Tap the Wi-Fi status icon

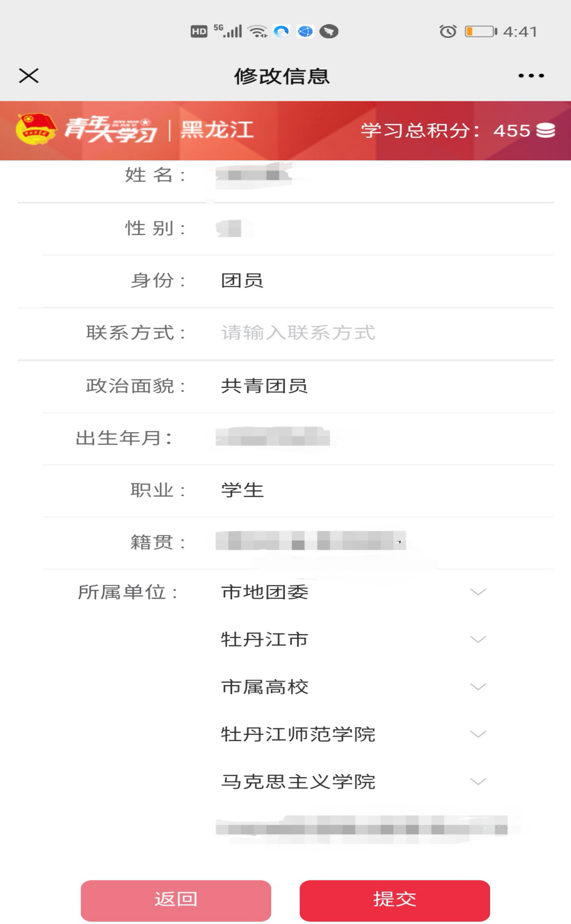[257, 32]
